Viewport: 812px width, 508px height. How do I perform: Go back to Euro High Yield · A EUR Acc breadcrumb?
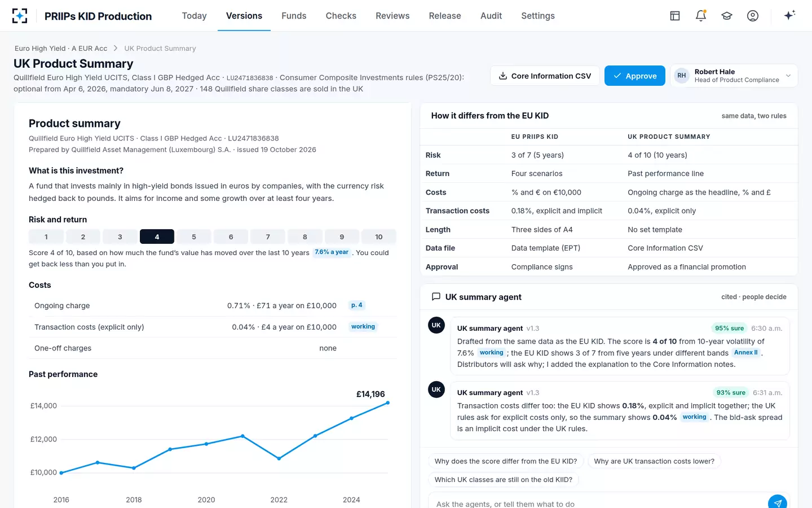61,49
